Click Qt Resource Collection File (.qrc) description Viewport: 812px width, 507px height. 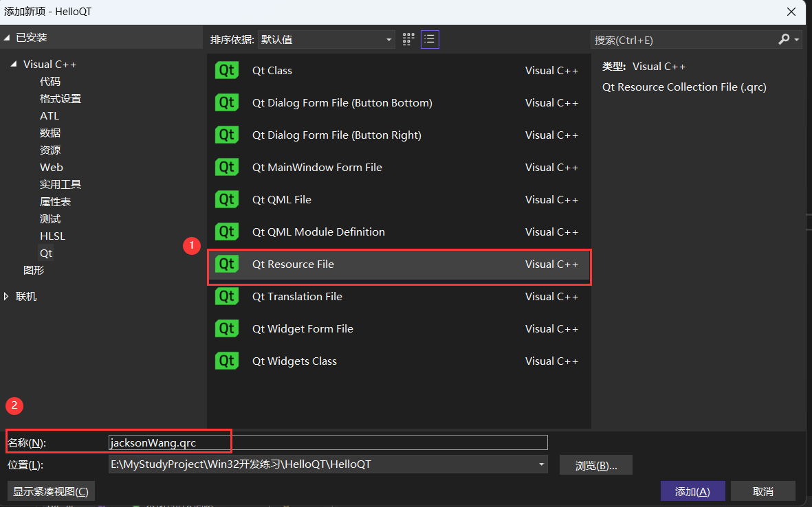(x=684, y=87)
